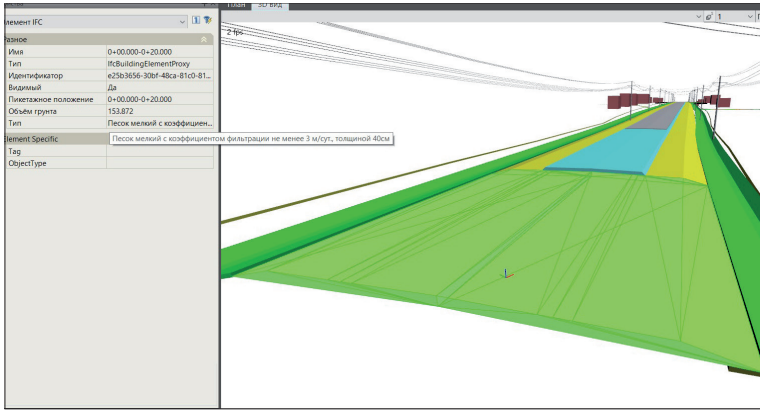The height and width of the screenshot is (415, 760).
Task: Click the empty ObjectType value field
Action: [x=160, y=163]
